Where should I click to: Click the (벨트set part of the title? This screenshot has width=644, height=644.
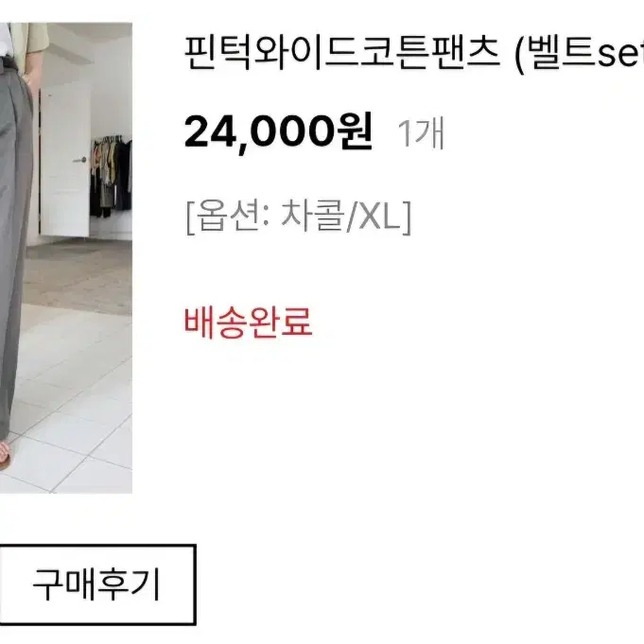(579, 53)
